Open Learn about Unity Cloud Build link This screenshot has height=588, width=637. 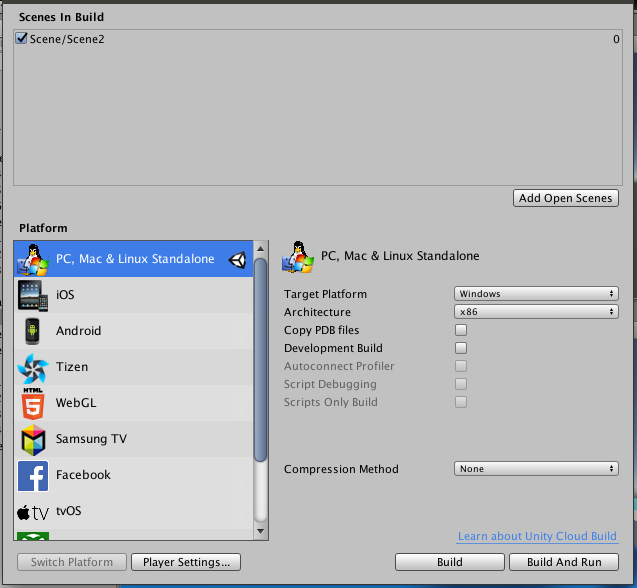pyautogui.click(x=537, y=536)
